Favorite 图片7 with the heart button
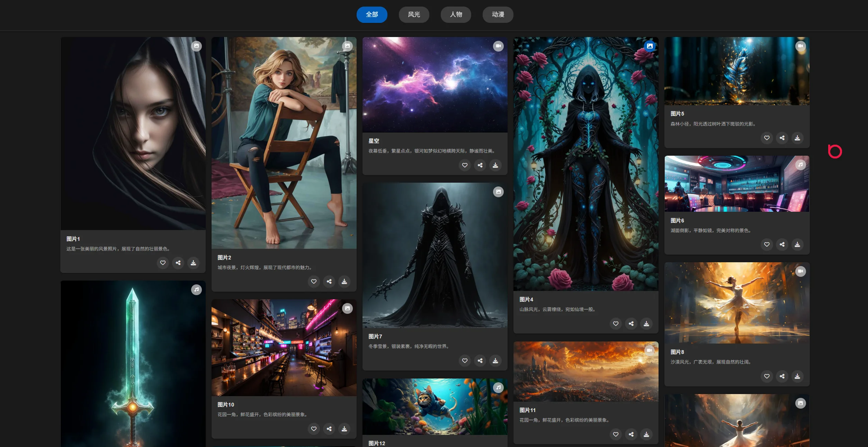 tap(465, 361)
